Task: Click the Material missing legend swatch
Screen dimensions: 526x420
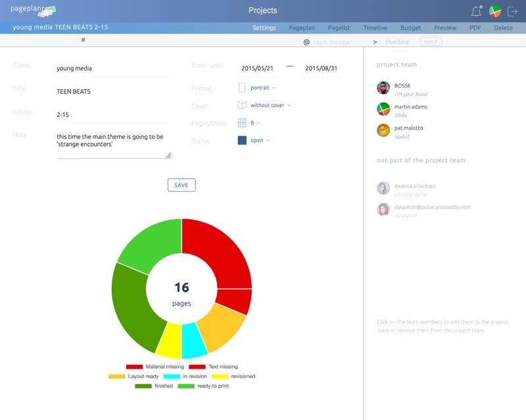Action: click(134, 367)
